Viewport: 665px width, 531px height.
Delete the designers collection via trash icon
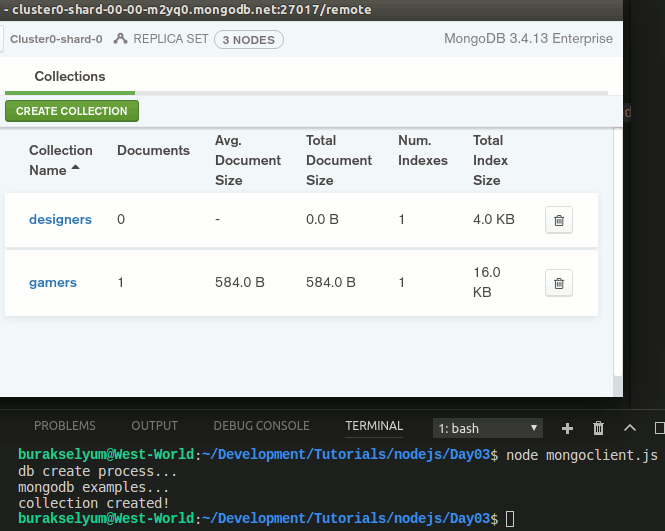point(559,220)
